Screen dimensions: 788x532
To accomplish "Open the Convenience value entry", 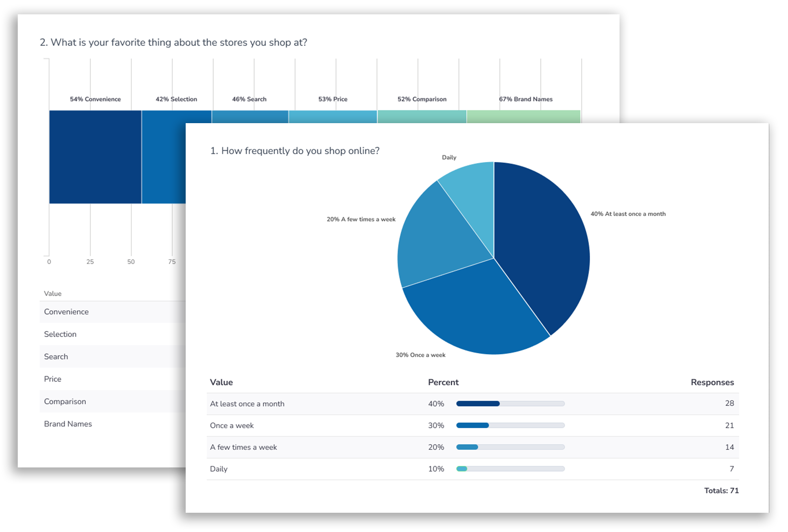I will coord(66,311).
